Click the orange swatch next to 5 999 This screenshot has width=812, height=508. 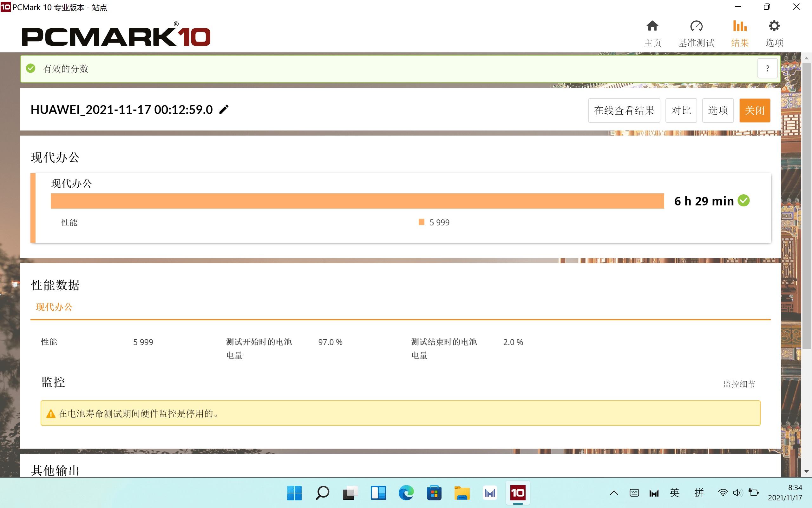pos(422,222)
